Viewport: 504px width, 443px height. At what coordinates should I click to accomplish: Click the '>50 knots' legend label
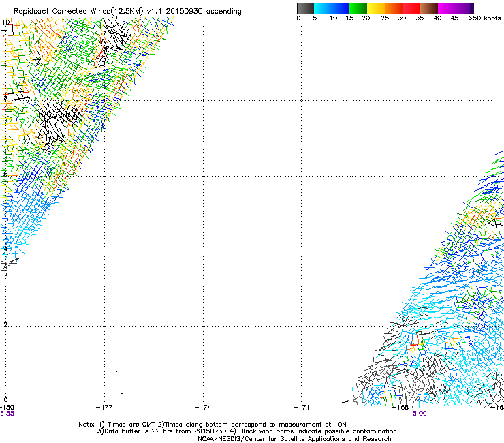coord(484,18)
